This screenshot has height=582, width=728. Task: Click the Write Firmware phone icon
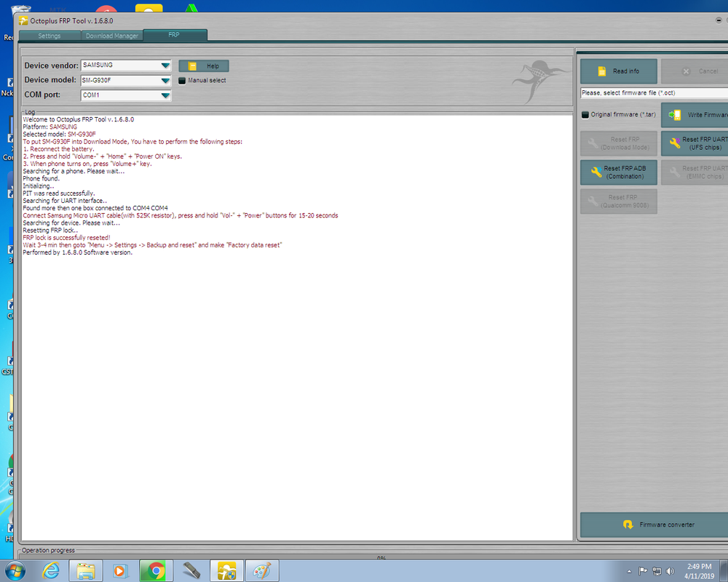[675, 115]
